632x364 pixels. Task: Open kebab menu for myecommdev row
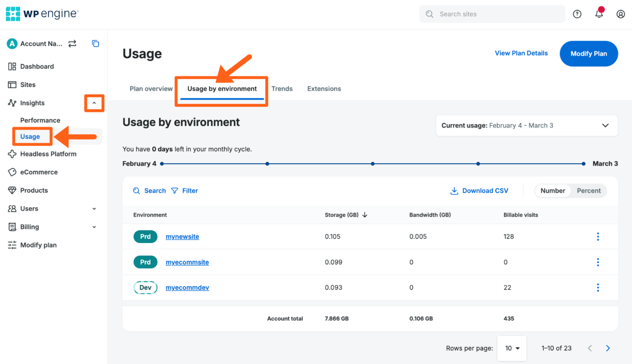pos(598,287)
